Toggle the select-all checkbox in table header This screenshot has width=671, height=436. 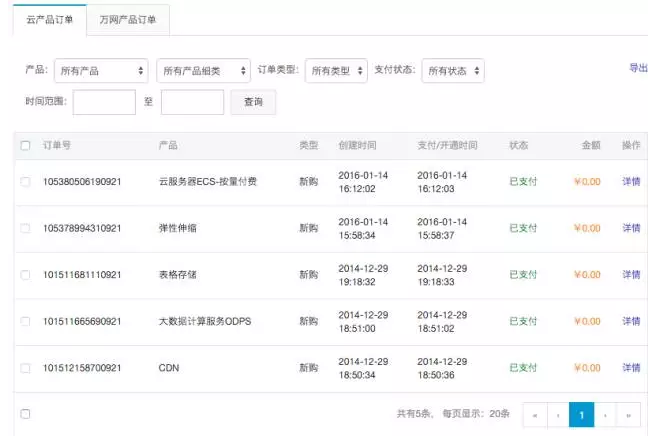click(x=25, y=146)
